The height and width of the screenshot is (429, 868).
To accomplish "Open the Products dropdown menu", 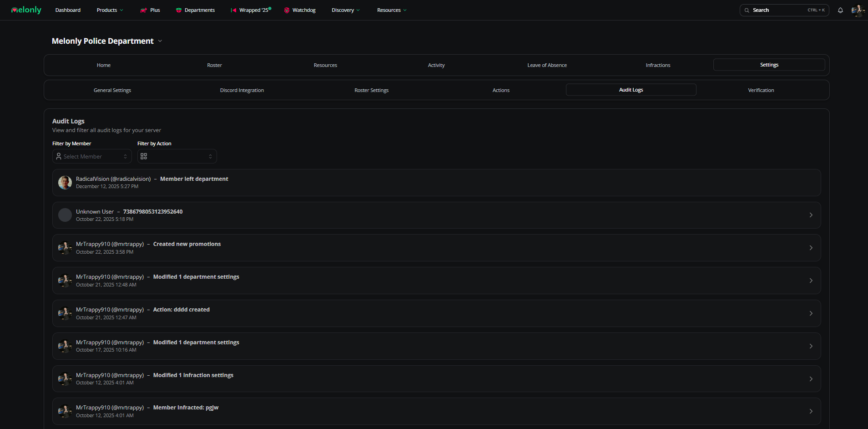I will pyautogui.click(x=110, y=10).
